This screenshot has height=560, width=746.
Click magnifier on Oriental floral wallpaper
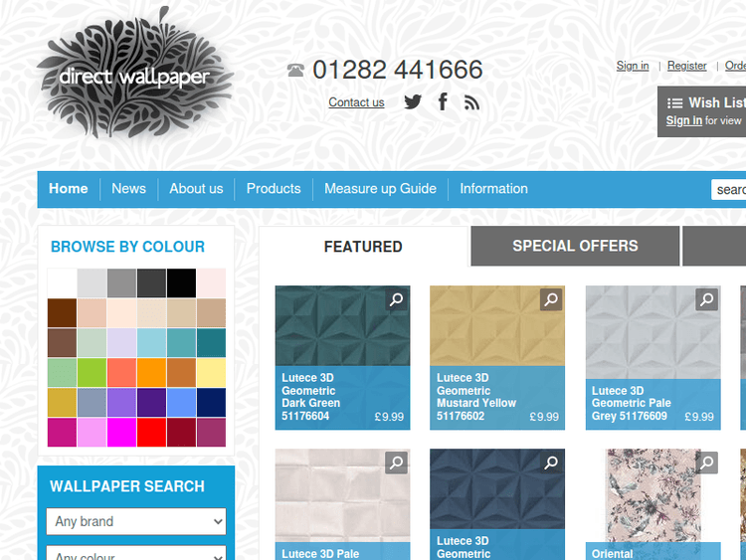point(706,463)
